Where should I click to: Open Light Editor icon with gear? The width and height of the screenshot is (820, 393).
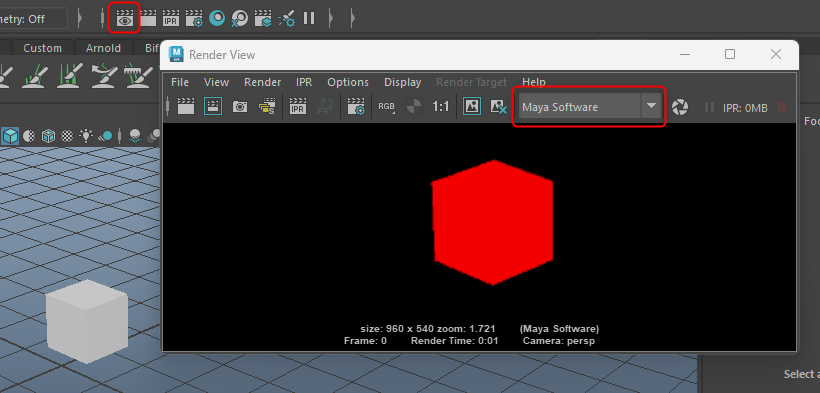pos(287,19)
